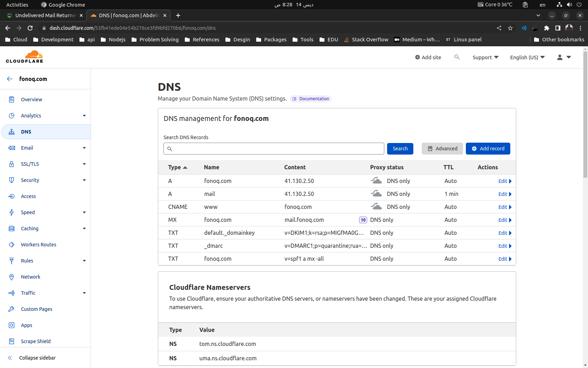Click the Cloudflare logo
Viewport: 588px width, 368px height.
24,57
